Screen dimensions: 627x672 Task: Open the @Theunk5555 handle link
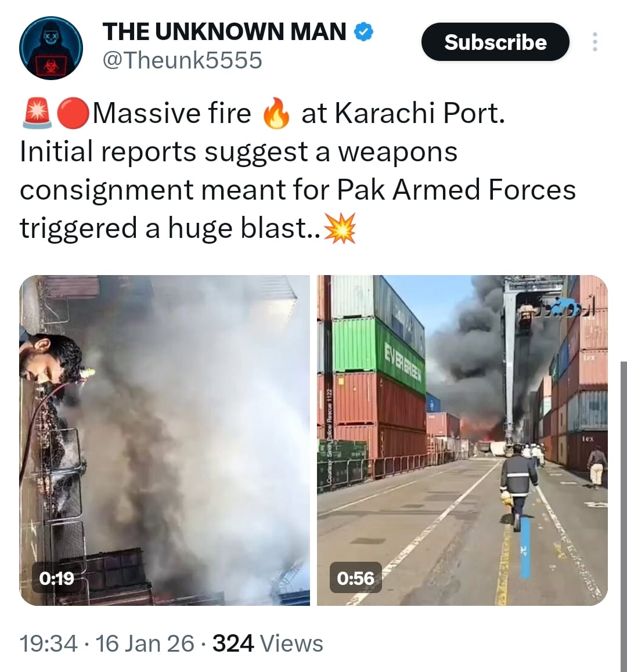click(182, 60)
